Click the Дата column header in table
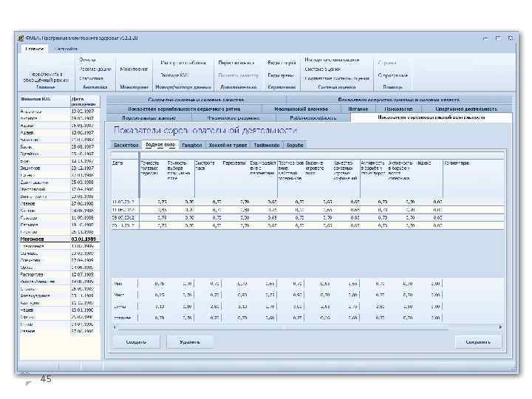The height and width of the screenshot is (399, 532). click(x=125, y=179)
